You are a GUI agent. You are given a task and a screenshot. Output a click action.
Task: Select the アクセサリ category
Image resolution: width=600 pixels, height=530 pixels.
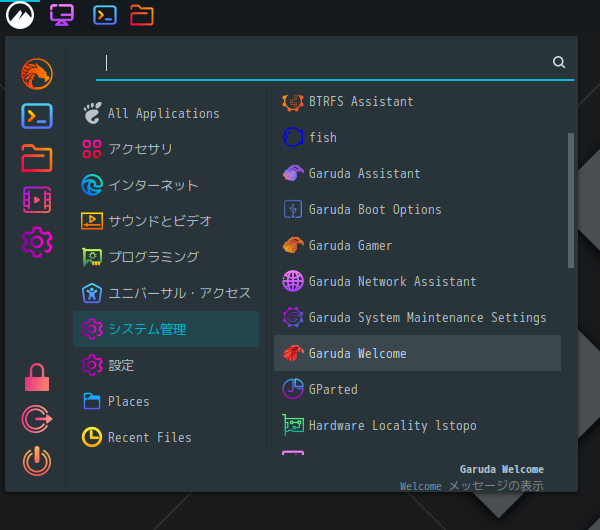166,149
